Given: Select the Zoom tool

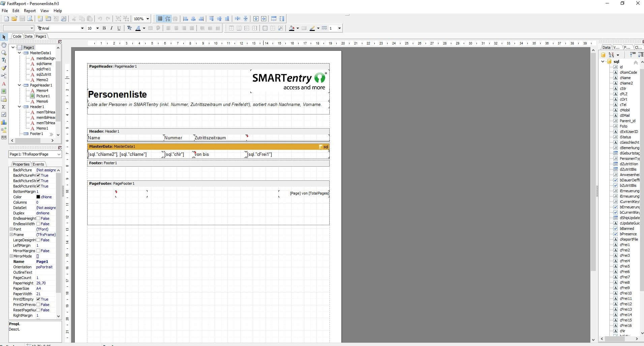Looking at the screenshot, I should (x=4, y=53).
